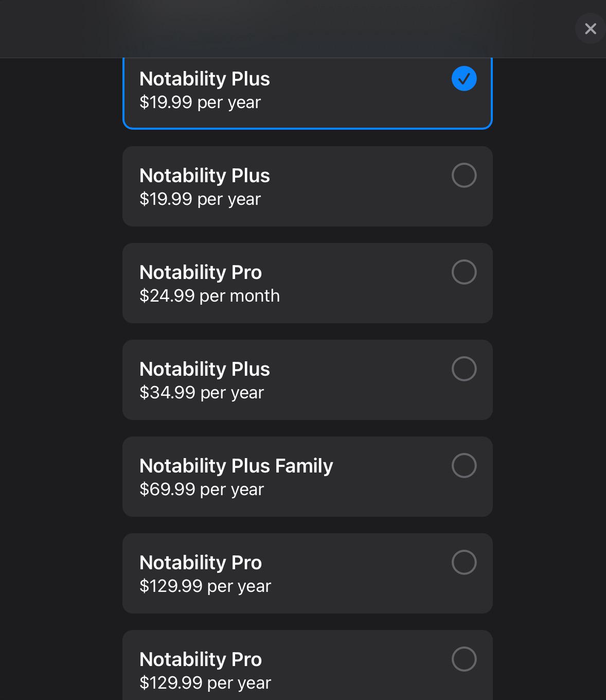Click the blue checkmark on selected Notability Plus

pyautogui.click(x=464, y=79)
